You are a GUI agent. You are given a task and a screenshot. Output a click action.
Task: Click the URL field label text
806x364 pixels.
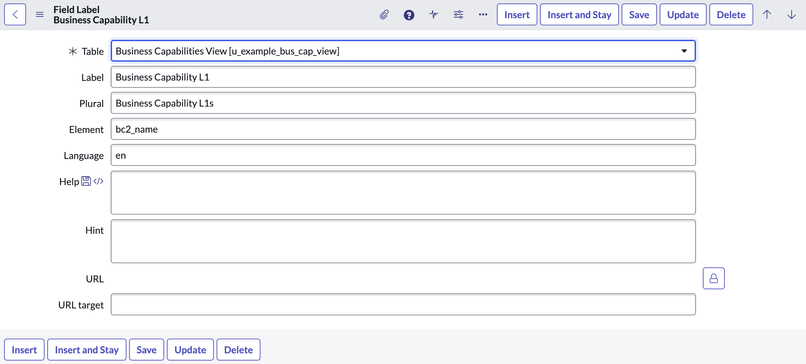95,279
